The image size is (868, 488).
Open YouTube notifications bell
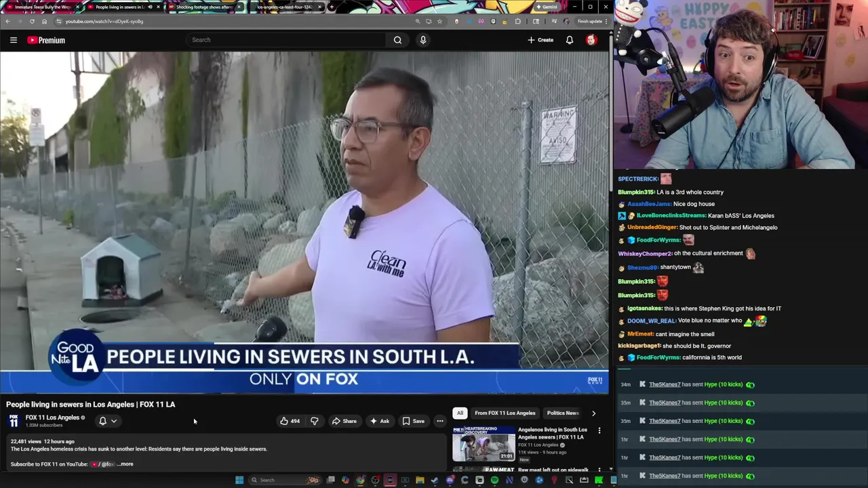[570, 40]
